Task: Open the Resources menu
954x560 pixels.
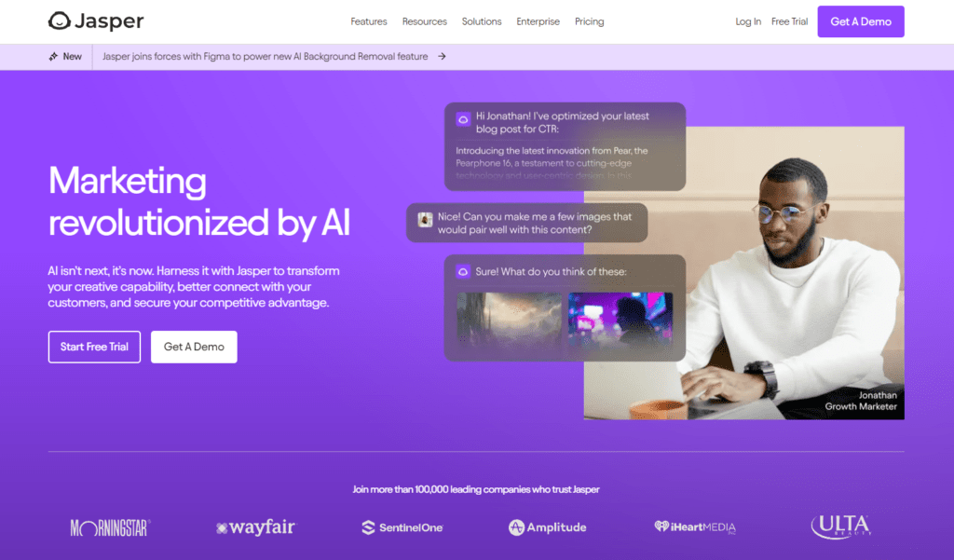Action: click(x=425, y=22)
